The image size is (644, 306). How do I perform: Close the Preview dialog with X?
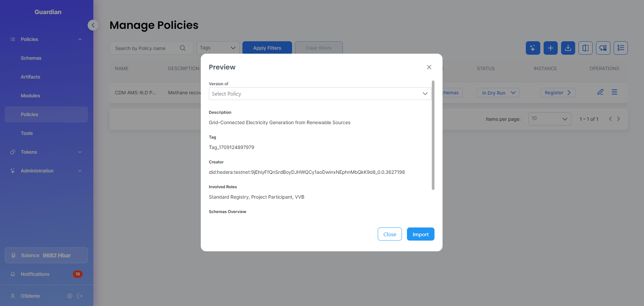[x=429, y=67]
